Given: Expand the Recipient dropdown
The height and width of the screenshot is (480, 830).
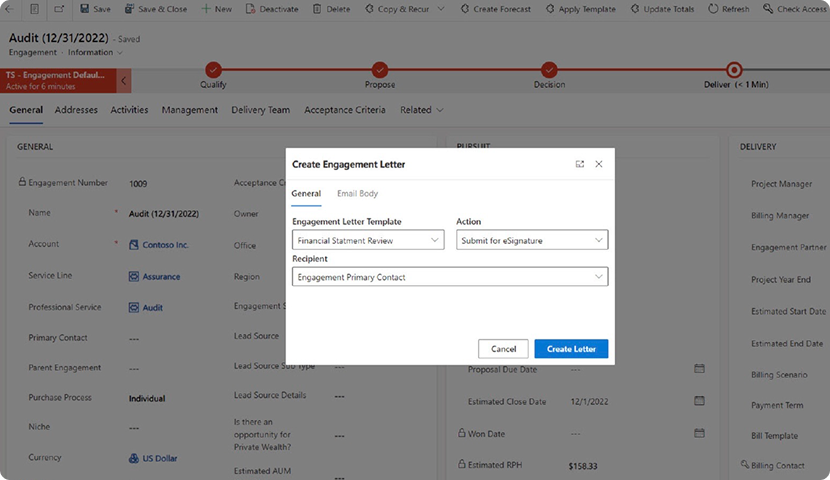Looking at the screenshot, I should pyautogui.click(x=598, y=276).
